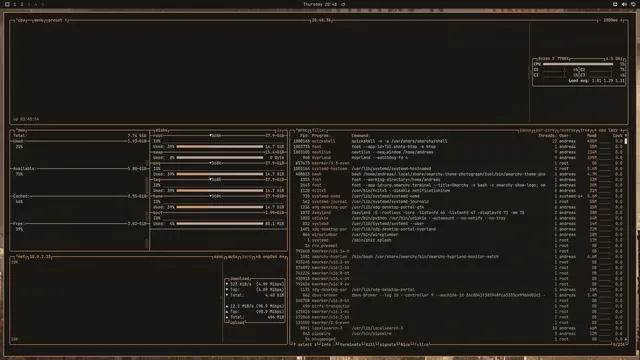The height and width of the screenshot is (360, 640).
Task: Select the nautilus process row
Action: (x=458, y=152)
